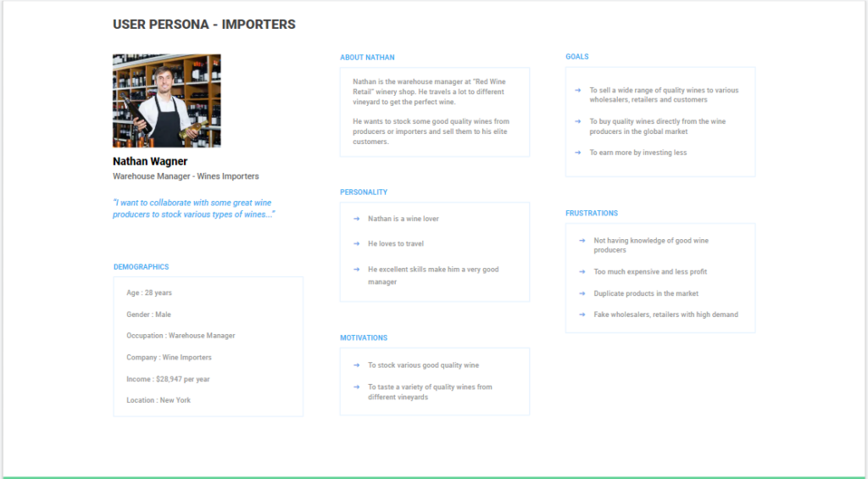Click arrow bullet beside 'Duplicate products'

tap(582, 293)
